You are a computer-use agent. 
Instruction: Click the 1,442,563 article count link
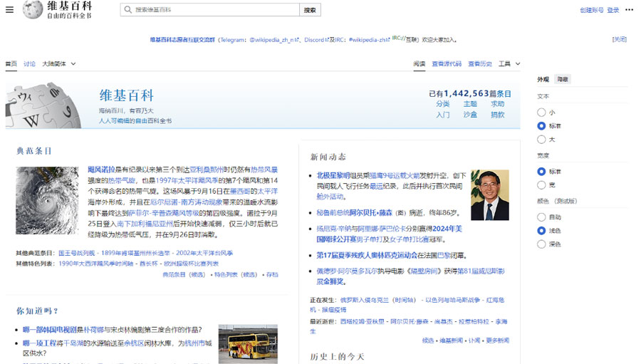point(466,93)
